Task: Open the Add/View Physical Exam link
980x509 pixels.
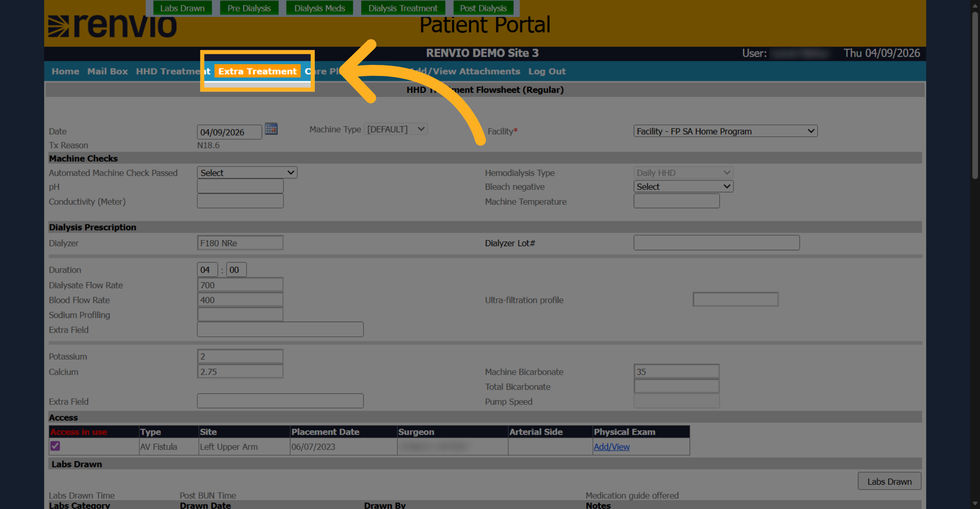Action: pos(611,447)
